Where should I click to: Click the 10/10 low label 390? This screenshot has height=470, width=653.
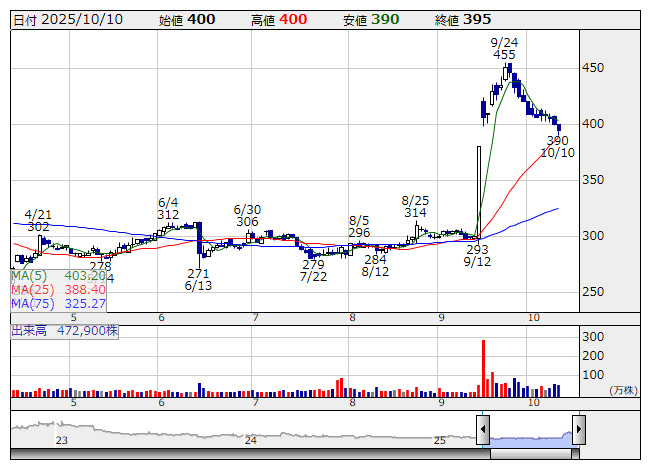point(557,140)
